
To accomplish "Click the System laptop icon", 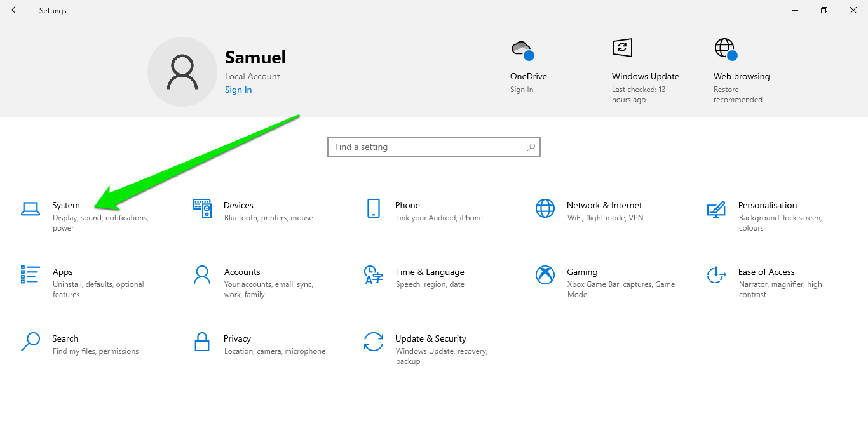I will click(31, 209).
